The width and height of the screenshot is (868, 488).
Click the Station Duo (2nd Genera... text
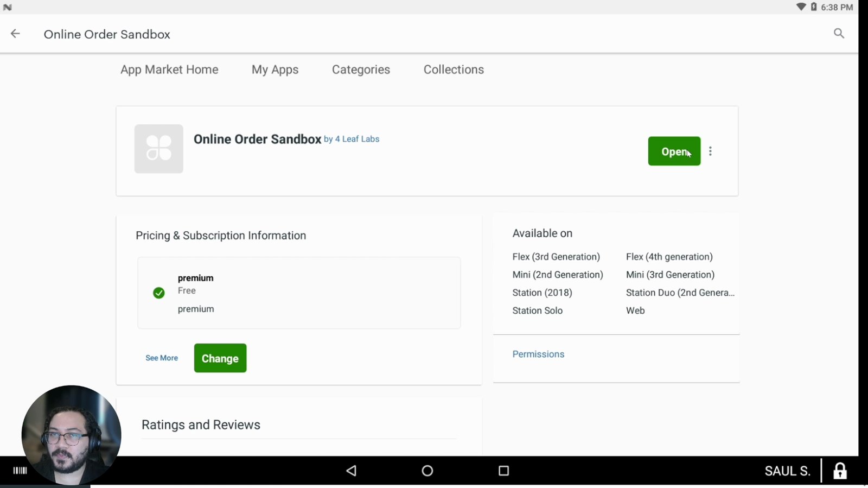tap(680, 293)
